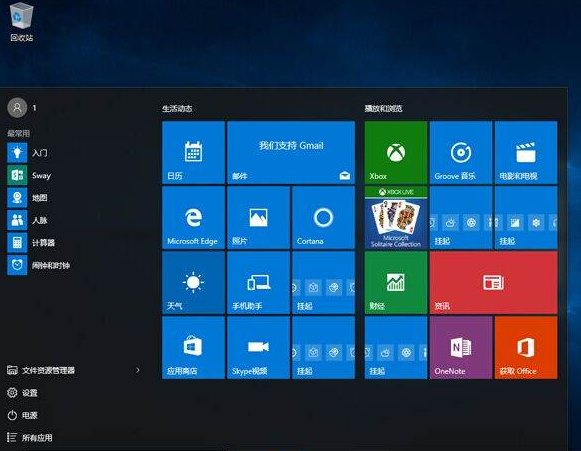The height and width of the screenshot is (451, 581).
Task: Launch the OneNote tile
Action: point(461,348)
